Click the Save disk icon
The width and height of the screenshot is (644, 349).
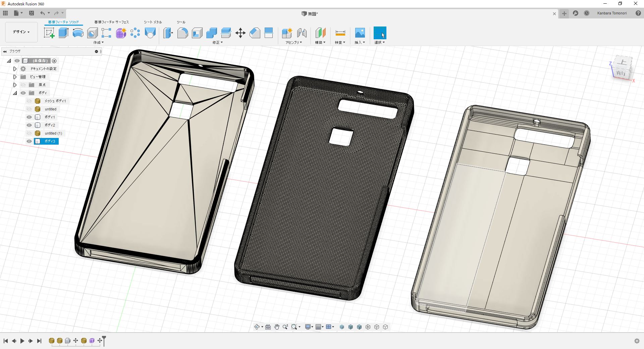[x=32, y=13]
